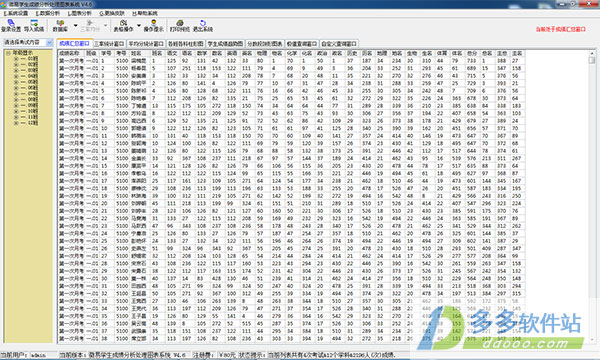Open the 数据库 database toolbar icon
The width and height of the screenshot is (600, 360).
(x=60, y=26)
